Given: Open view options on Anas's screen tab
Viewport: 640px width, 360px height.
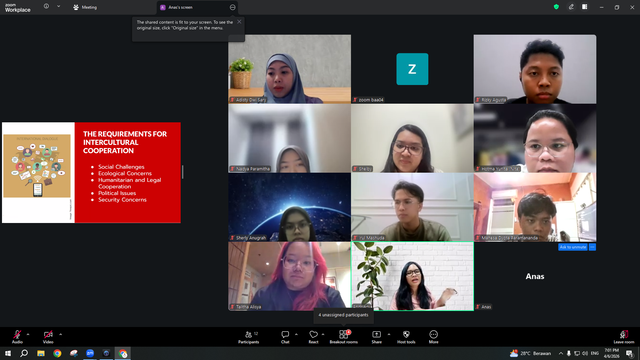Looking at the screenshot, I should click(233, 7).
